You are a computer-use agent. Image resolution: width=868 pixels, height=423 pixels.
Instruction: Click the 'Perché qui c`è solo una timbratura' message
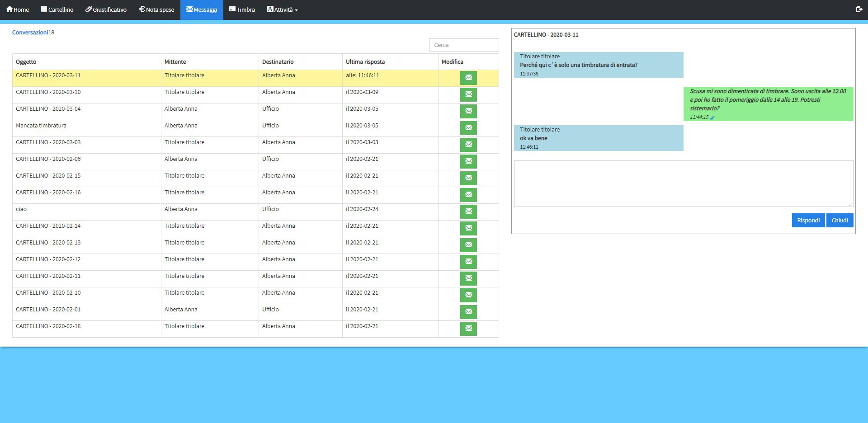(599, 65)
